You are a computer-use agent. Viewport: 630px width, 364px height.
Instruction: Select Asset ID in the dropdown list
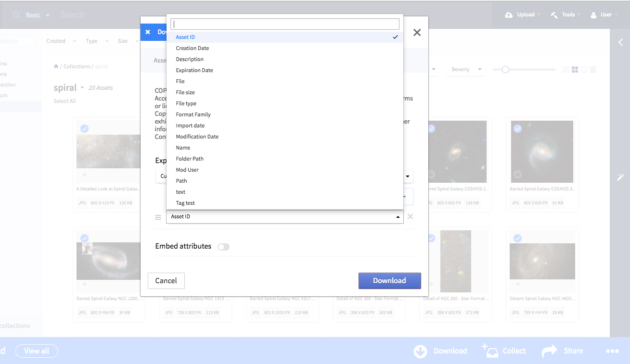pos(284,37)
